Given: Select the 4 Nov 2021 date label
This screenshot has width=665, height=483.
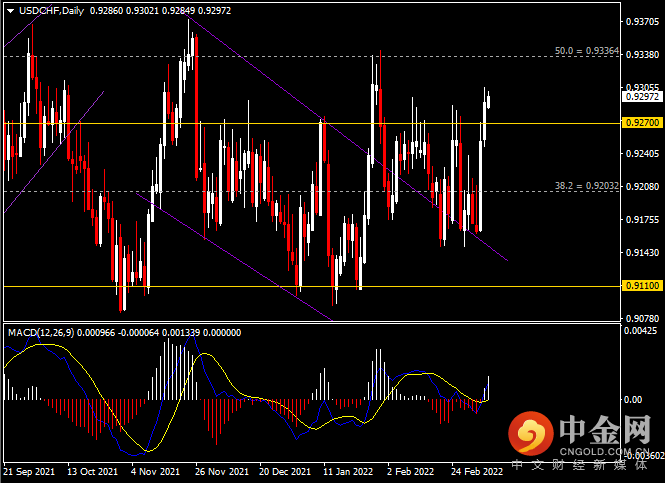Looking at the screenshot, I should pyautogui.click(x=154, y=470).
